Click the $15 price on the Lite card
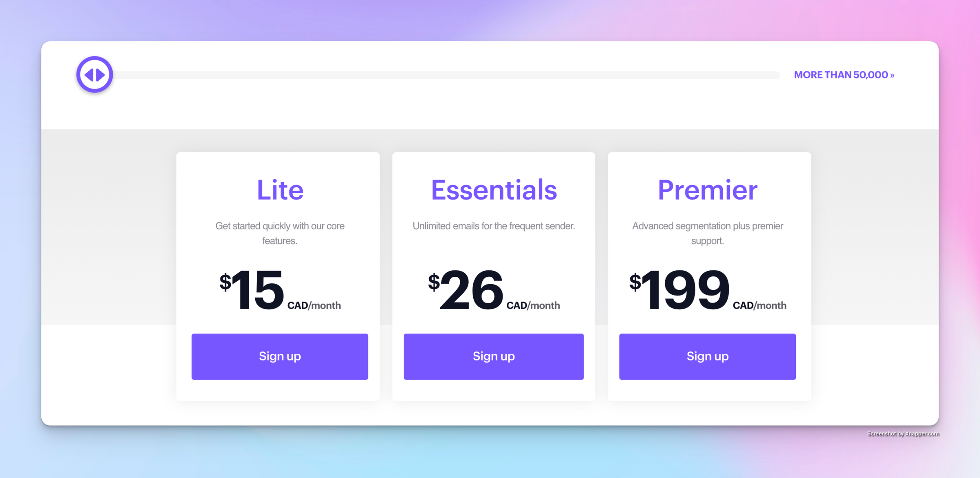The image size is (980, 478). click(257, 290)
